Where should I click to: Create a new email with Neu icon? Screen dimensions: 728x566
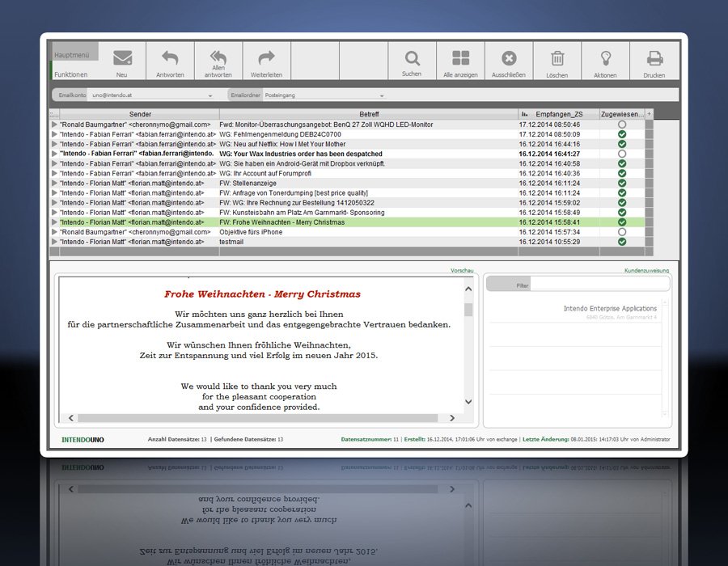[x=122, y=61]
